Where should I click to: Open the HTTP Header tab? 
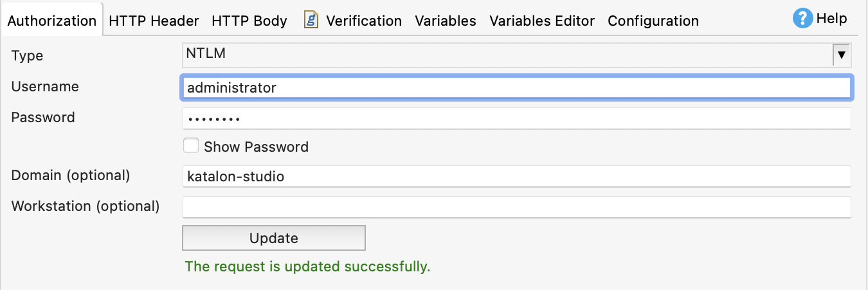tap(154, 21)
